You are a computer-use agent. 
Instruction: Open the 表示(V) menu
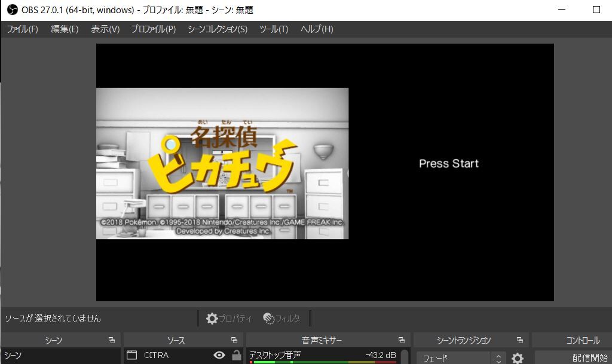click(x=105, y=29)
